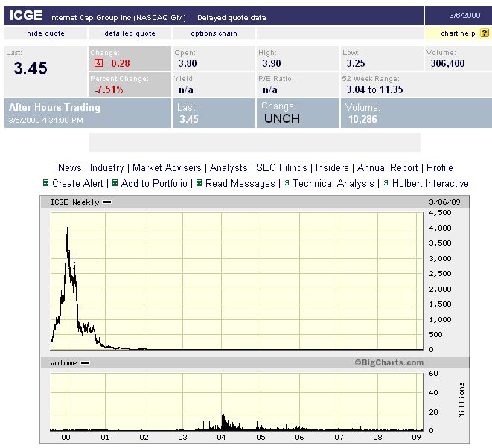Click the 52 week range 3.04 to 11.35
Image resolution: width=492 pixels, height=448 pixels.
pyautogui.click(x=374, y=90)
